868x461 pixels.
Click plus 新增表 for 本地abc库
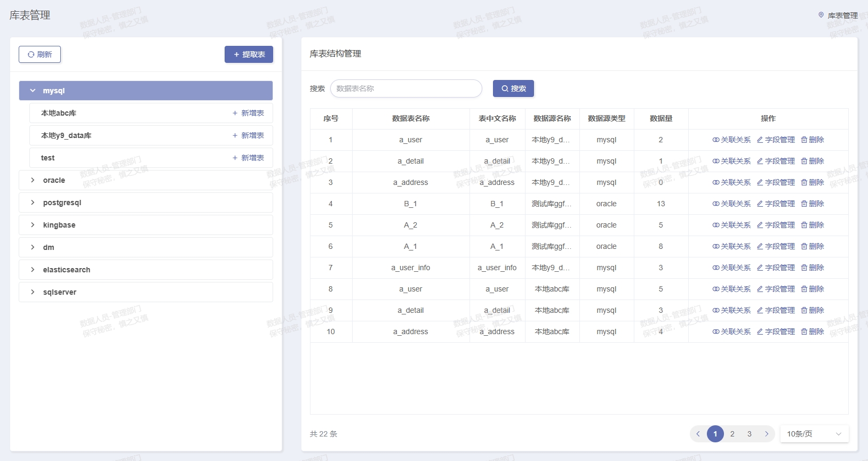pos(248,113)
